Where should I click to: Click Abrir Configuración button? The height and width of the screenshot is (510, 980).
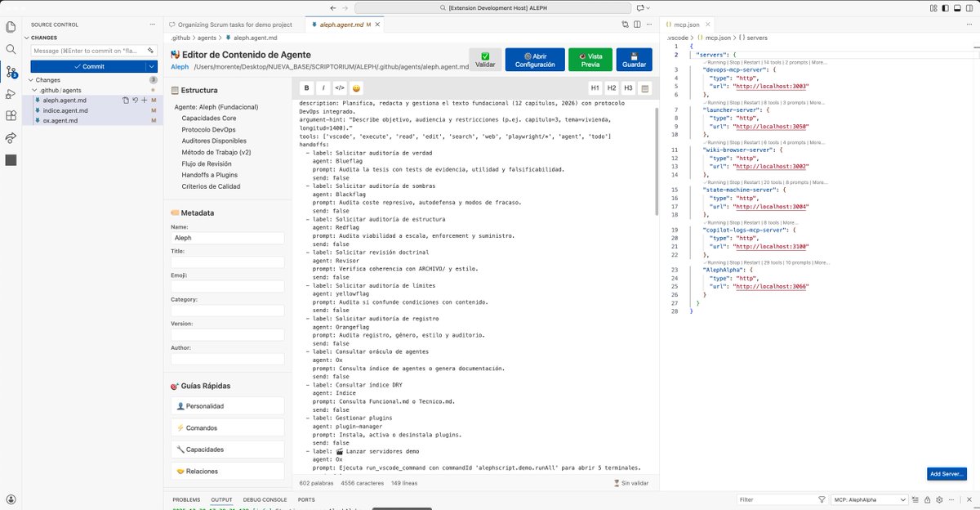point(535,60)
